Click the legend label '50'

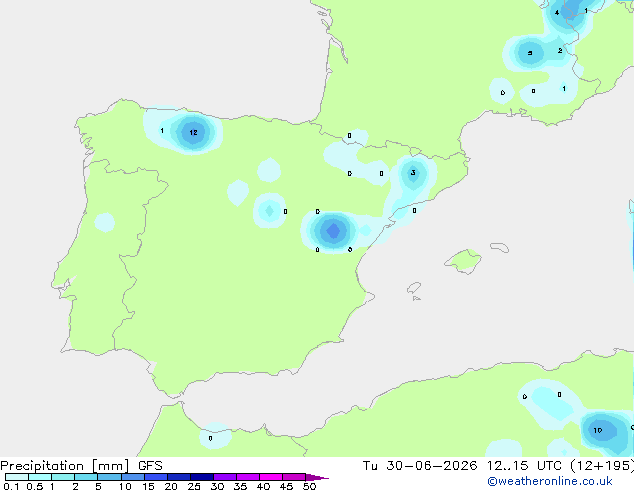309,486
